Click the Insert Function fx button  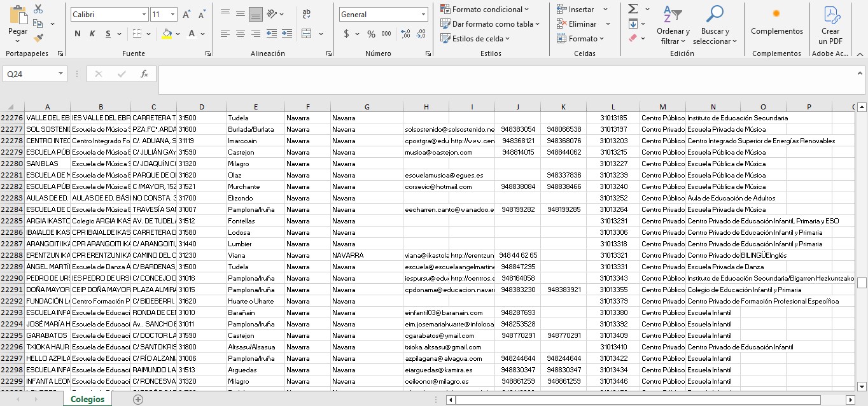point(144,74)
